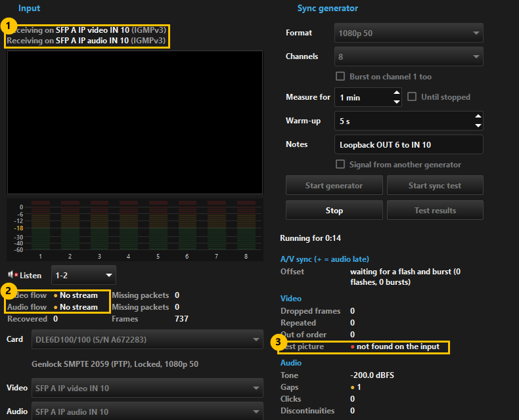The width and height of the screenshot is (519, 420).
Task: Click the Gaps value 1
Action: [x=356, y=387]
